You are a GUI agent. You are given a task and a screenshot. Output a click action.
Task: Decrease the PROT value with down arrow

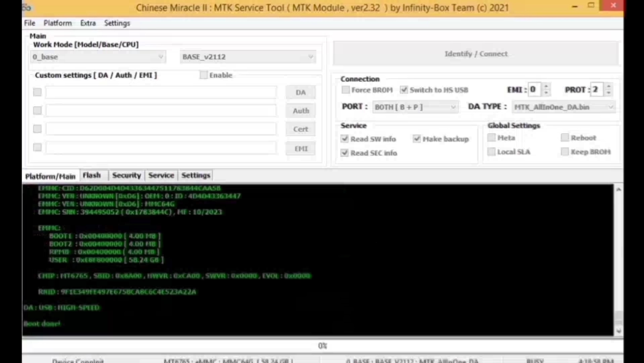point(608,93)
